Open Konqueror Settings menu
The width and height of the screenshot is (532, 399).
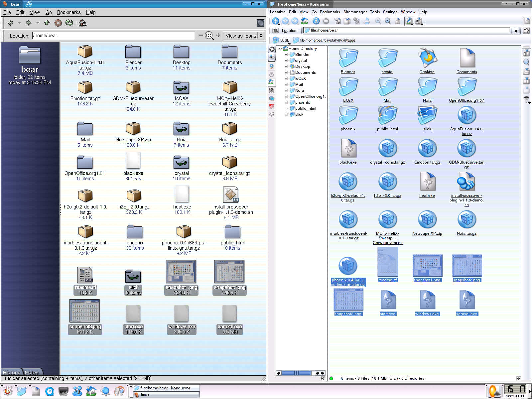tap(390, 12)
